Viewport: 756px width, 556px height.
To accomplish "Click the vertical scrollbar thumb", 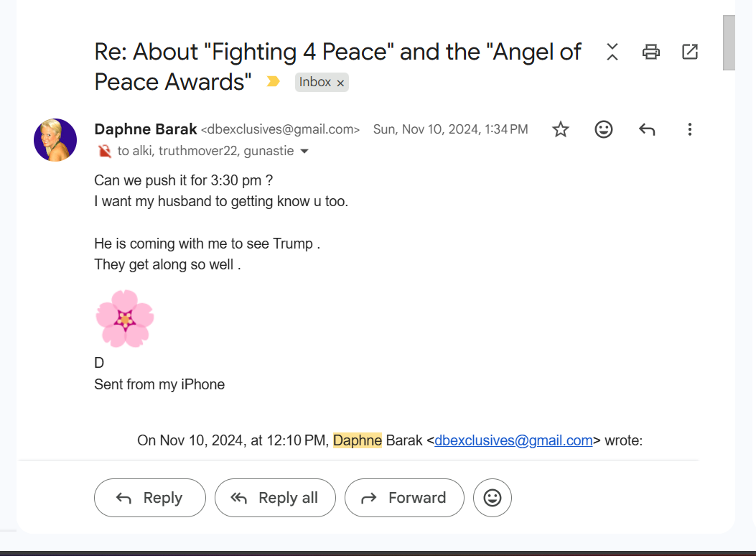I will click(729, 42).
